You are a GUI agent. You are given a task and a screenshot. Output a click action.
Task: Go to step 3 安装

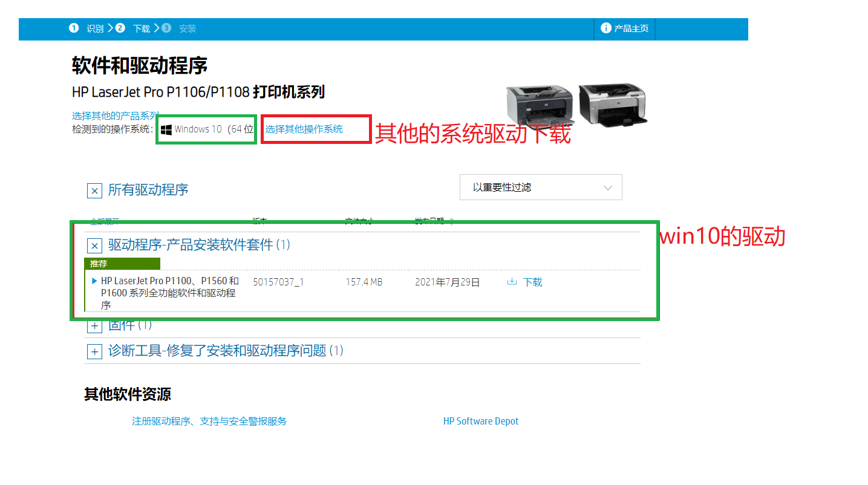[179, 28]
